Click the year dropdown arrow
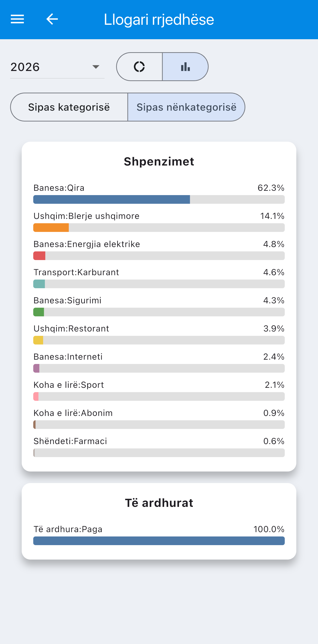Screen dimensions: 318x644 click(96, 67)
